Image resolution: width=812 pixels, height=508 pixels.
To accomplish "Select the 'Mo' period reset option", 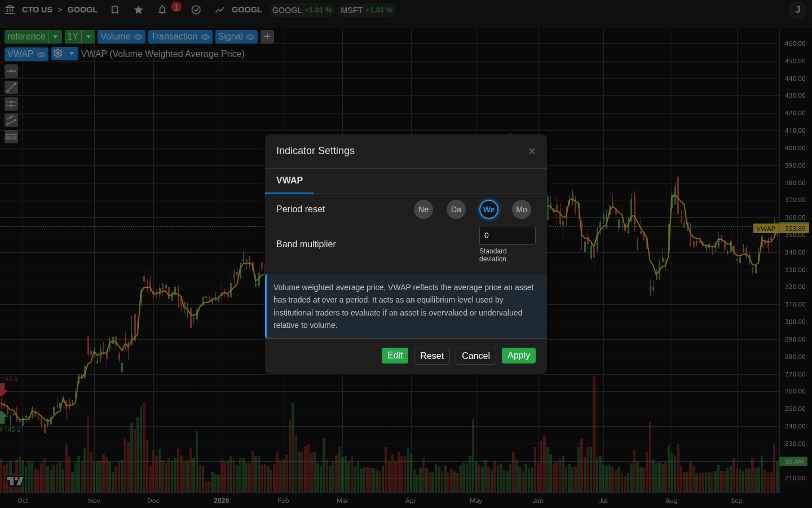I will (x=522, y=209).
